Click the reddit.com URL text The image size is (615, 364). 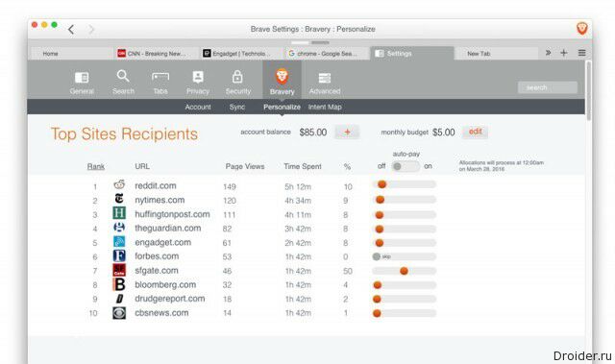pyautogui.click(x=156, y=185)
